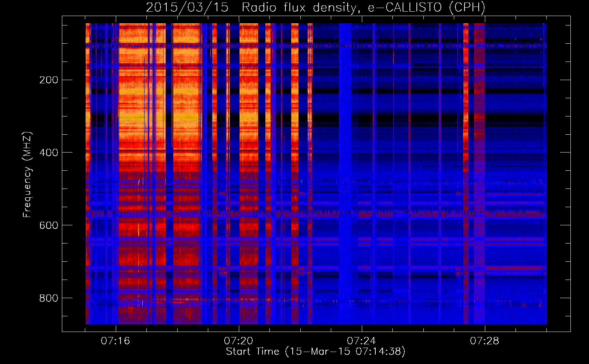
Task: Select the 'Frequency (MHZ)' y-axis label
Action: click(27, 175)
